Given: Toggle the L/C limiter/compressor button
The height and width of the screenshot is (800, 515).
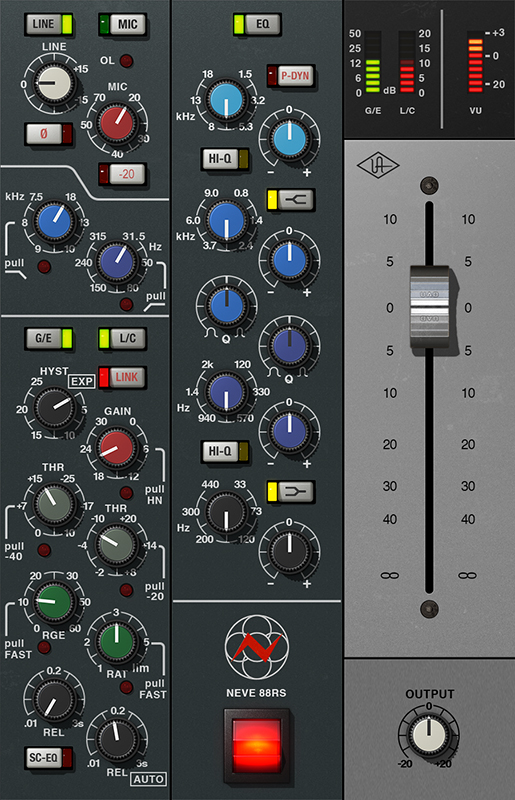Looking at the screenshot, I should 122,338.
